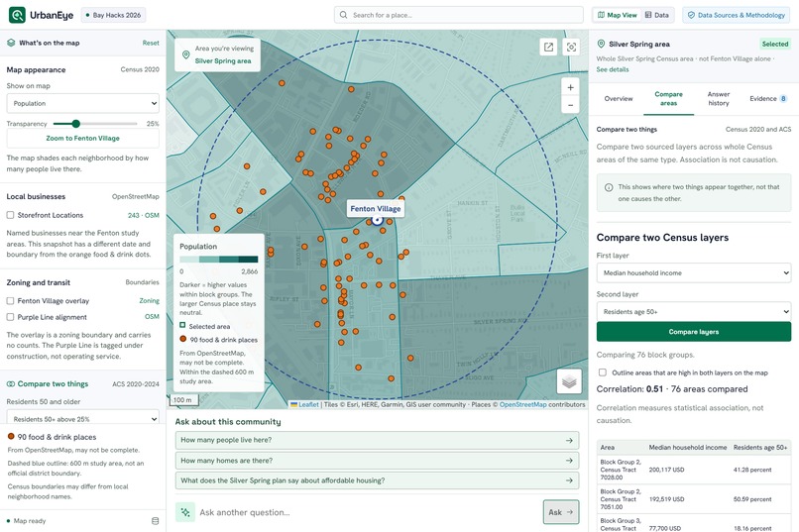799x532 pixels.
Task: Click the info icon in the causation note
Action: (609, 187)
